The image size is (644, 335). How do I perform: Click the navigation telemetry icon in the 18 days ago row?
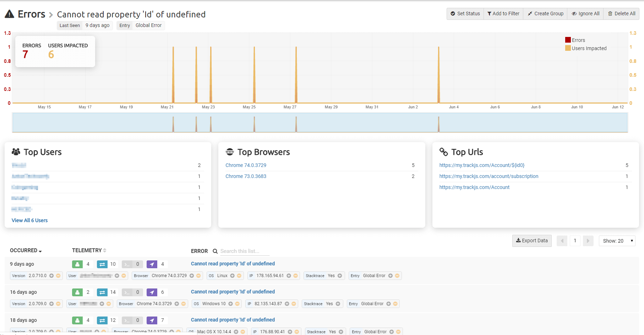[x=152, y=320]
